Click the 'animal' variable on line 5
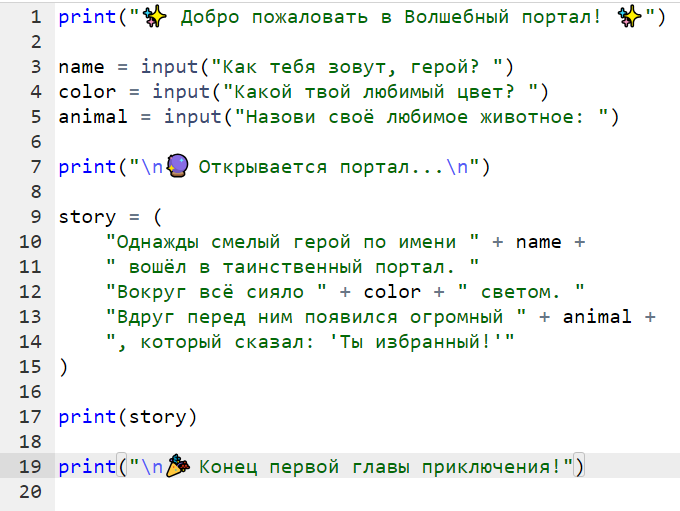Screen dimensions: 680x511 tap(93, 117)
